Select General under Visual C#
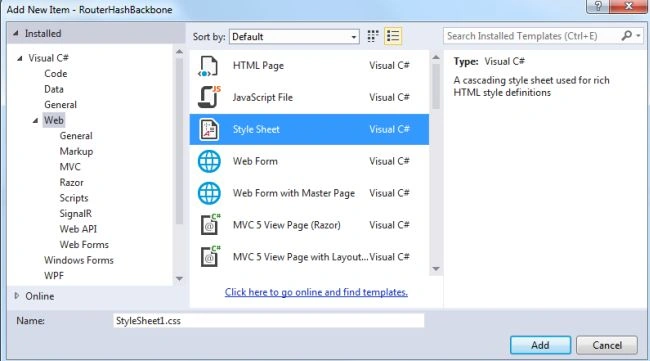Viewport: 650px width, 361px height. click(x=61, y=105)
